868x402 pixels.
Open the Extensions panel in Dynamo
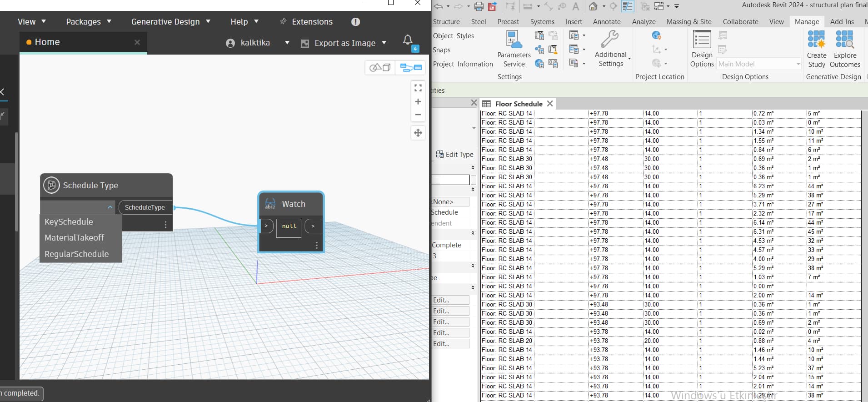tap(307, 22)
